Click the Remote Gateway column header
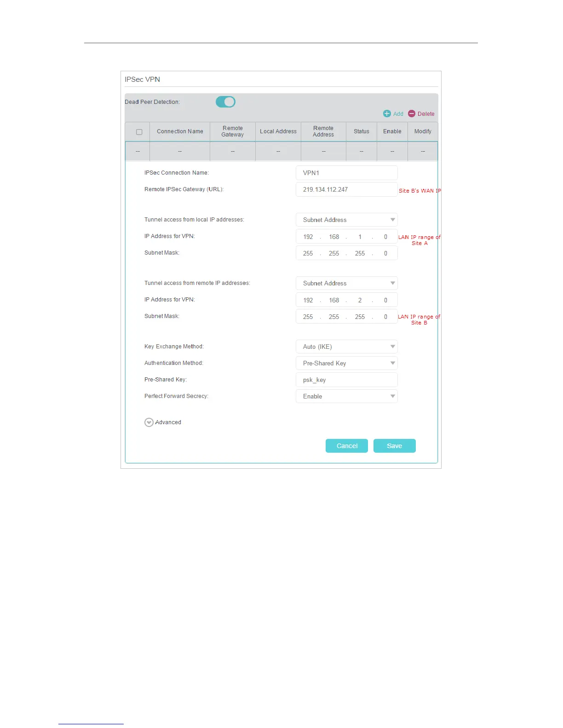 tap(233, 131)
